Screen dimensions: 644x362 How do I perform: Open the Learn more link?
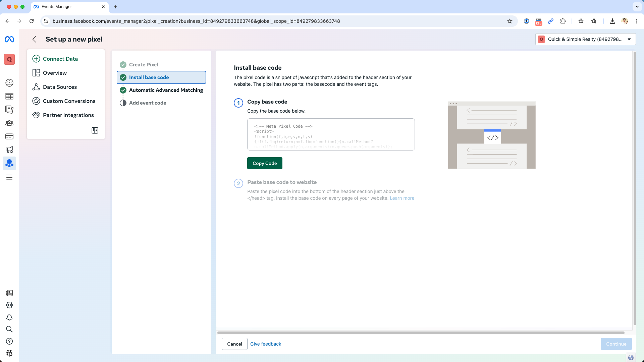(402, 198)
